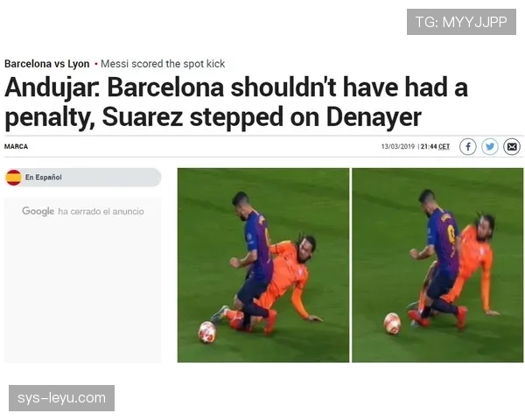This screenshot has width=525, height=420.
Task: Click the 21:44 publication time
Action: pos(428,146)
